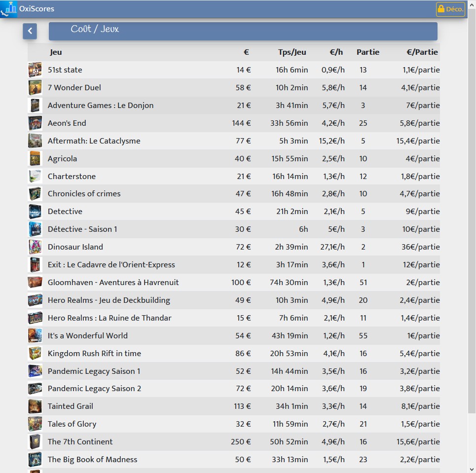Select the game name 'Charterstone'

pos(72,177)
